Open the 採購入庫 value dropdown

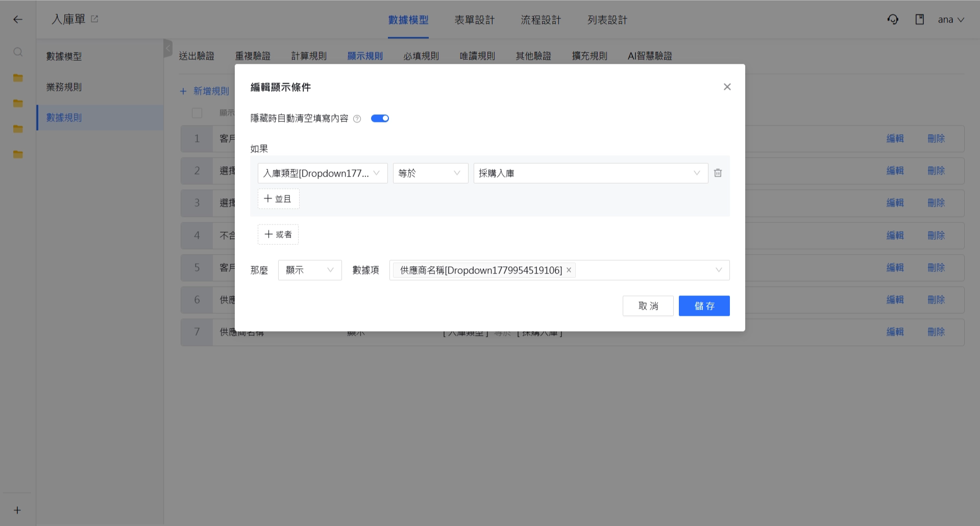click(591, 173)
